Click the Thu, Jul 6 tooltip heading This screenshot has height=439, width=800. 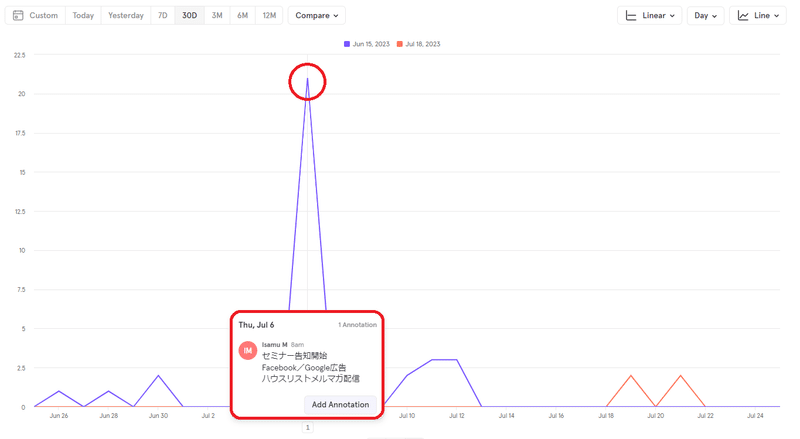click(x=256, y=325)
